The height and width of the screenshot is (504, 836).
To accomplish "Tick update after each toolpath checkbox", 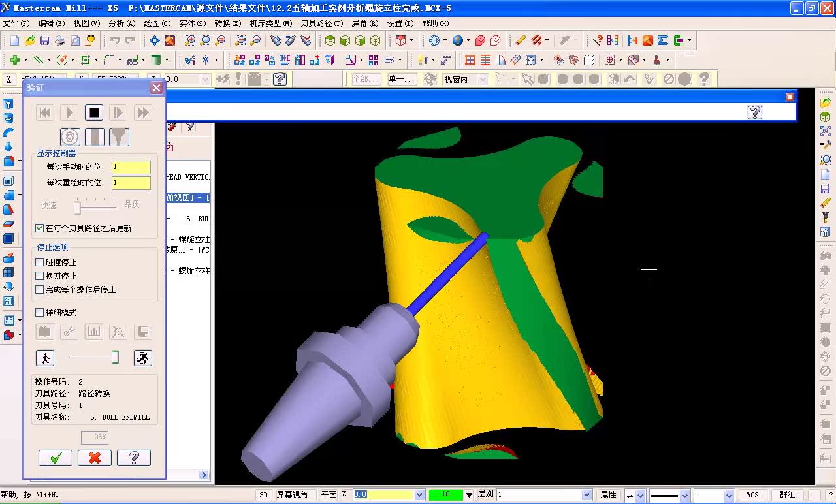I will [x=40, y=228].
